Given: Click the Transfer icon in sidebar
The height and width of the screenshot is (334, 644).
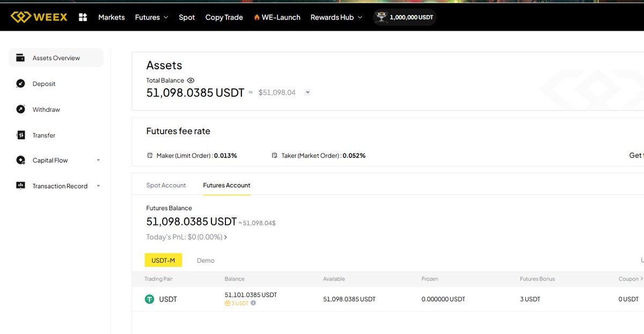Looking at the screenshot, I should click(20, 135).
